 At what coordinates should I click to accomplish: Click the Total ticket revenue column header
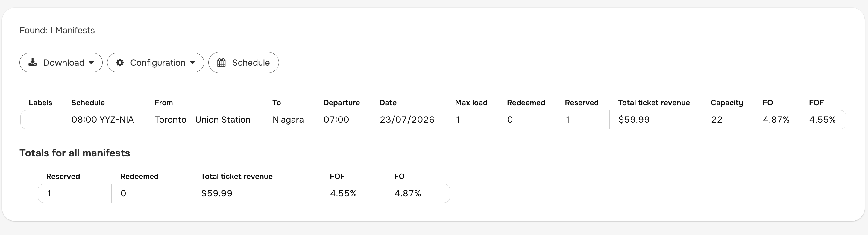pos(654,103)
